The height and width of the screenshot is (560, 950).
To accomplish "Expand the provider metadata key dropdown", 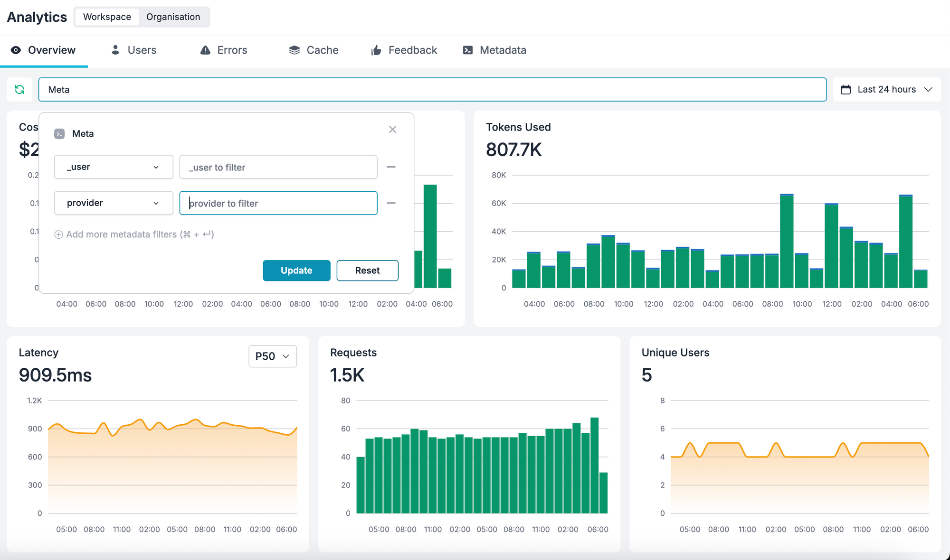I will click(x=114, y=203).
